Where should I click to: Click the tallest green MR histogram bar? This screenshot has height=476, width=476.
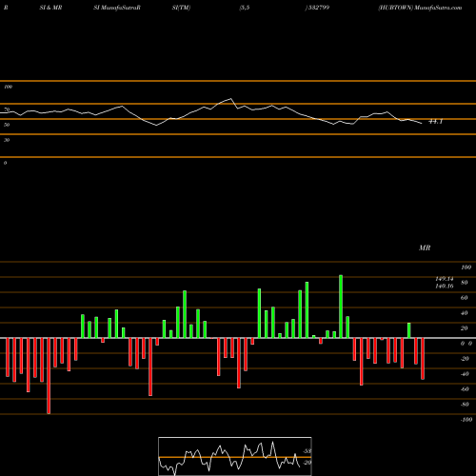341,307
